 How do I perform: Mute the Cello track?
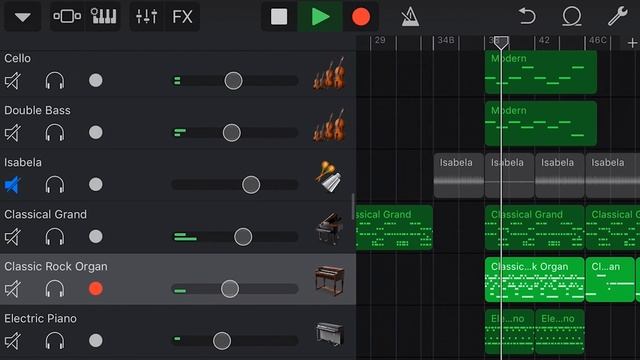click(x=13, y=80)
